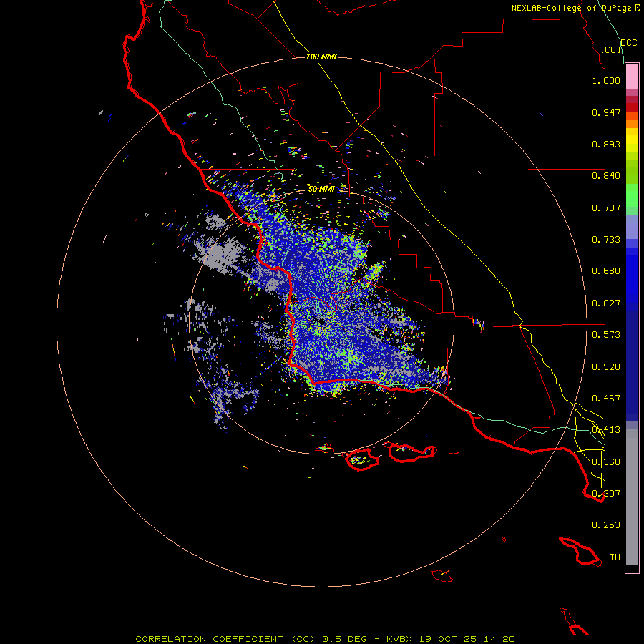Viewport: 644px width, 644px height.
Task: Pick the light periwinkle swatch in color bar
Action: [632, 227]
